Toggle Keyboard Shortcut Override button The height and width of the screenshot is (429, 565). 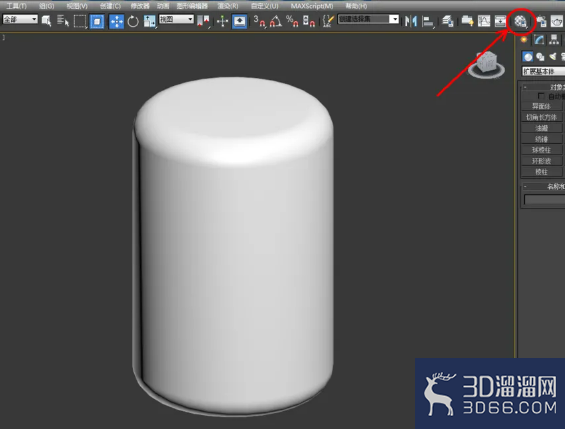tap(240, 21)
